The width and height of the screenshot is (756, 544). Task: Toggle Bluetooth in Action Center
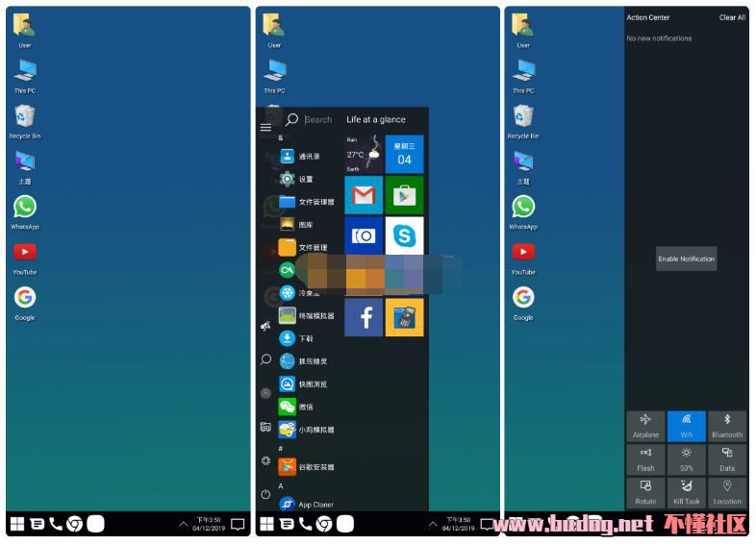click(727, 426)
